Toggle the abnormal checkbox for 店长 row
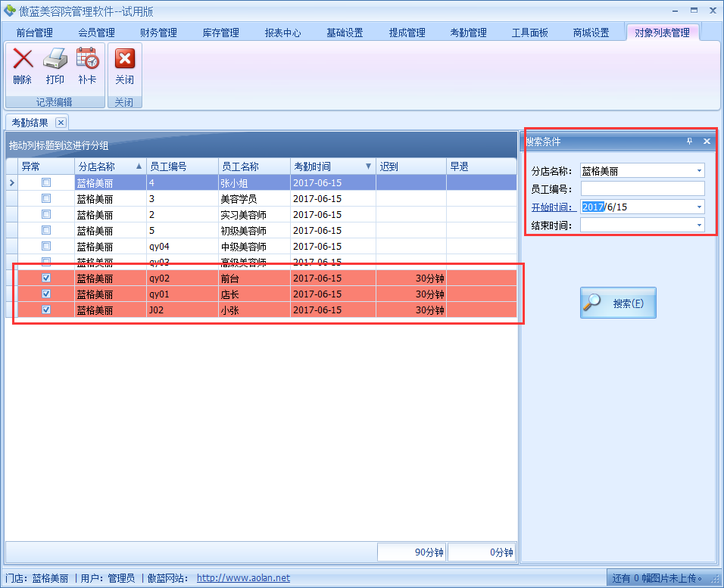The image size is (724, 588). (x=46, y=294)
